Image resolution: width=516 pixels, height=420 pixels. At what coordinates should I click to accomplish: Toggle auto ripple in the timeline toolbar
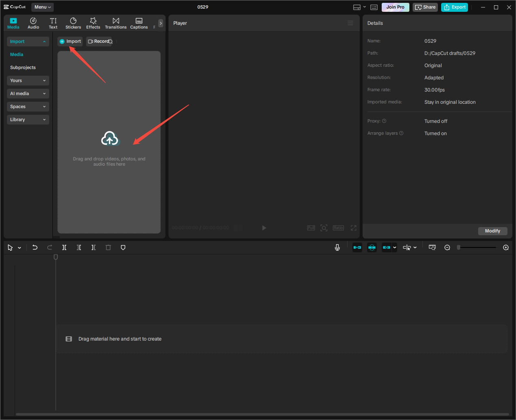pyautogui.click(x=357, y=247)
